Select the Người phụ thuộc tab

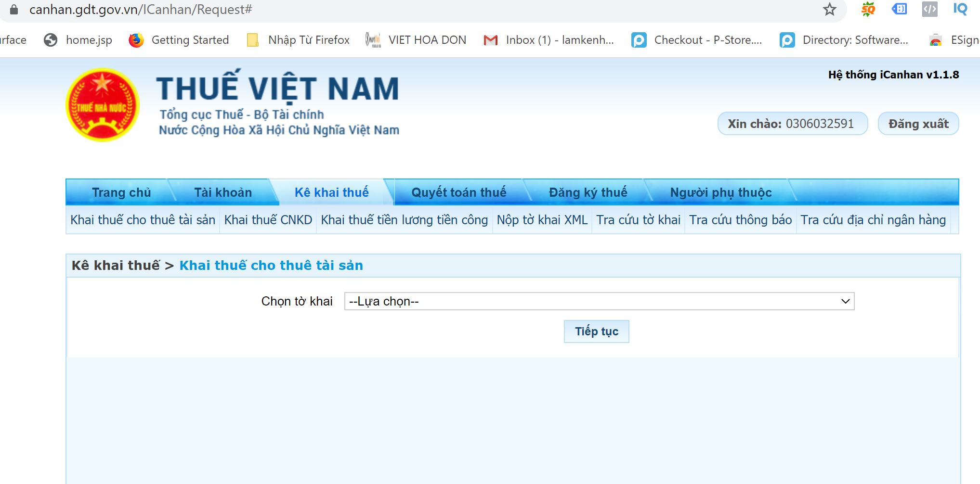(x=720, y=192)
